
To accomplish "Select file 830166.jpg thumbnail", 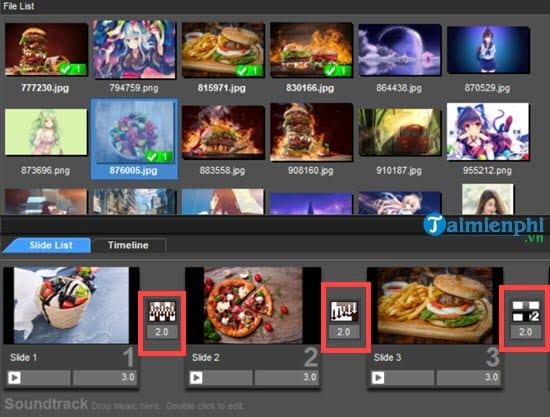I will pyautogui.click(x=311, y=49).
